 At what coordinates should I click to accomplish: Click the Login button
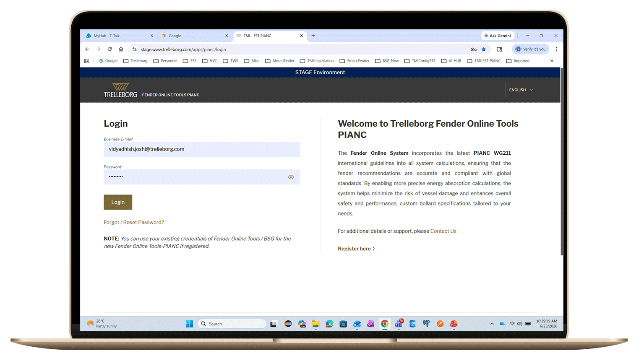click(x=118, y=202)
